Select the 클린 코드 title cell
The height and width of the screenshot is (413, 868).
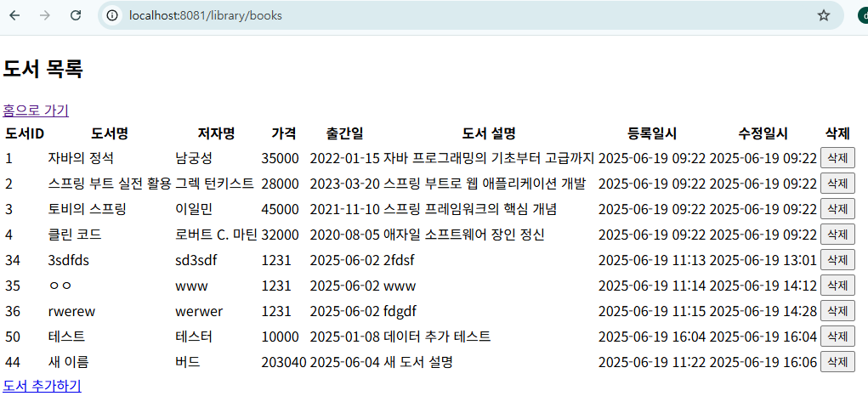(75, 235)
